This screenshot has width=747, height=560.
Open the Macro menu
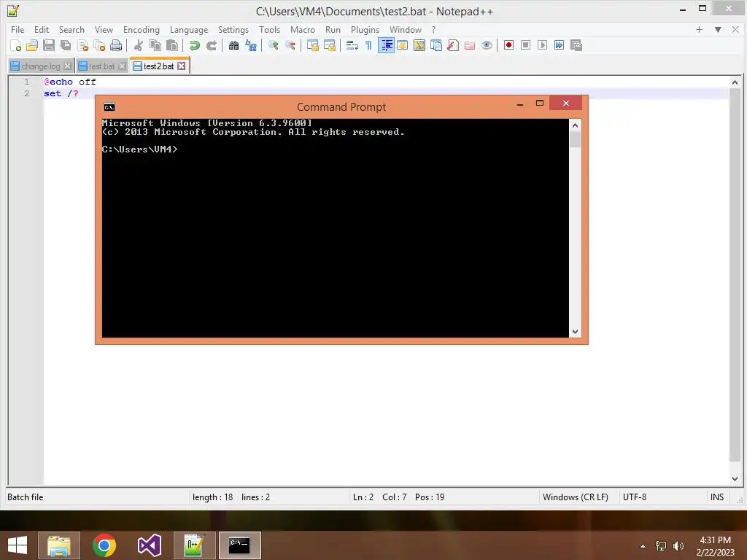[303, 29]
